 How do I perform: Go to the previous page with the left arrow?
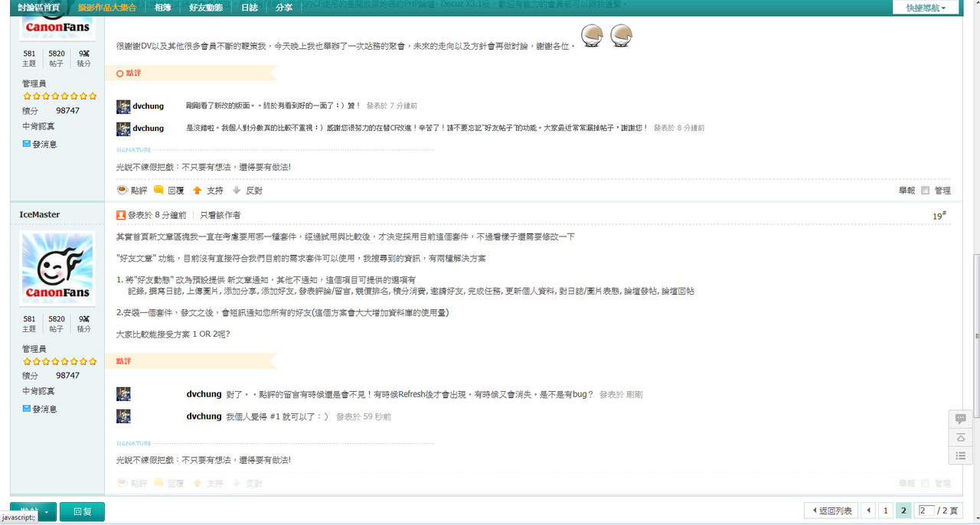pyautogui.click(x=869, y=510)
